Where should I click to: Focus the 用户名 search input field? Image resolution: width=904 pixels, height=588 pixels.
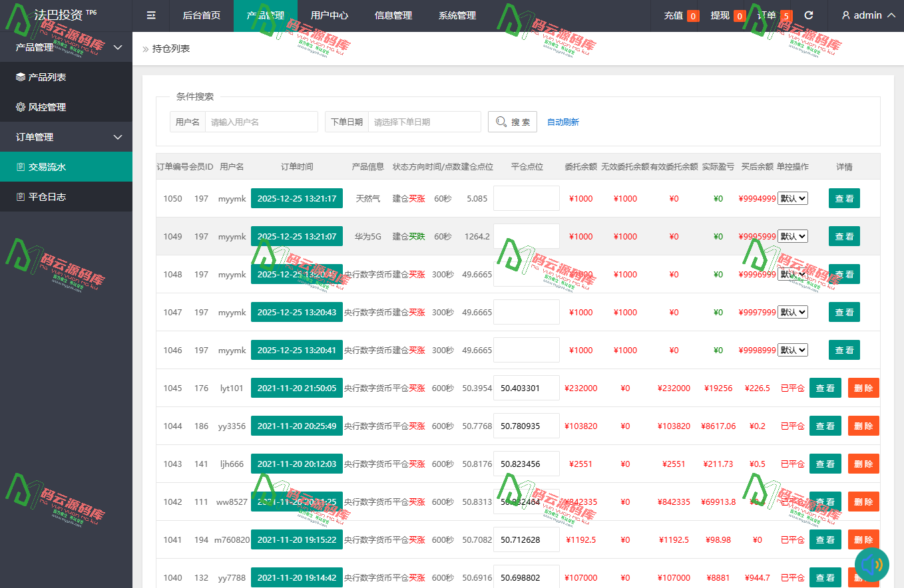[x=261, y=122]
